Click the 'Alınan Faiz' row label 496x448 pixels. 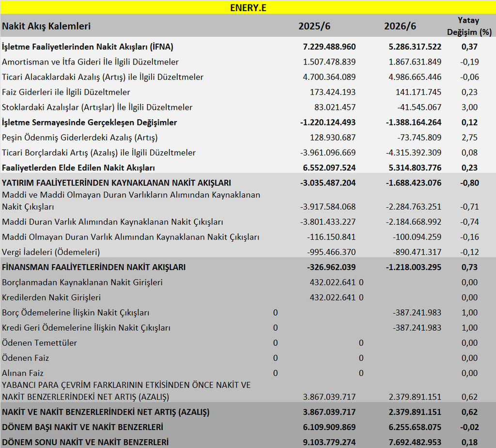(22, 373)
